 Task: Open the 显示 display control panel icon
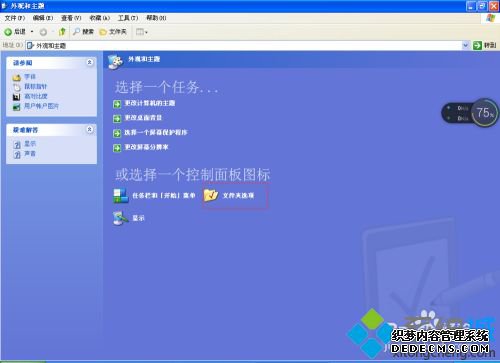129,218
